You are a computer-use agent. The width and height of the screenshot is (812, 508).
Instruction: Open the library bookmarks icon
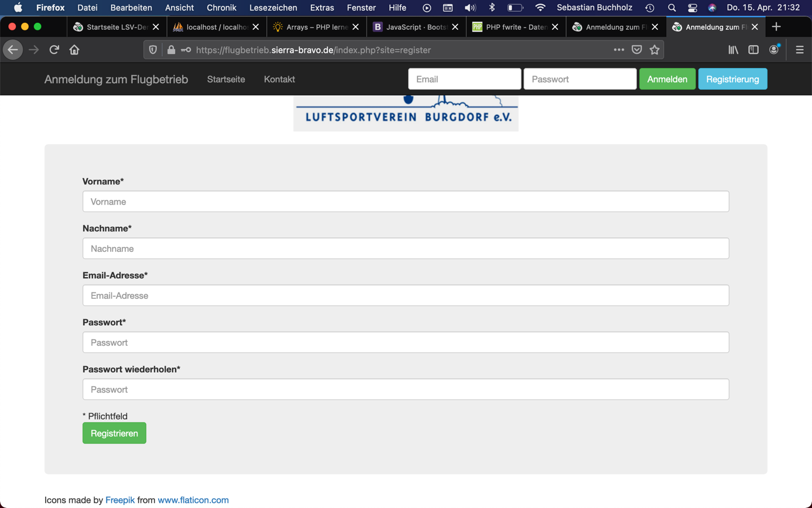733,50
